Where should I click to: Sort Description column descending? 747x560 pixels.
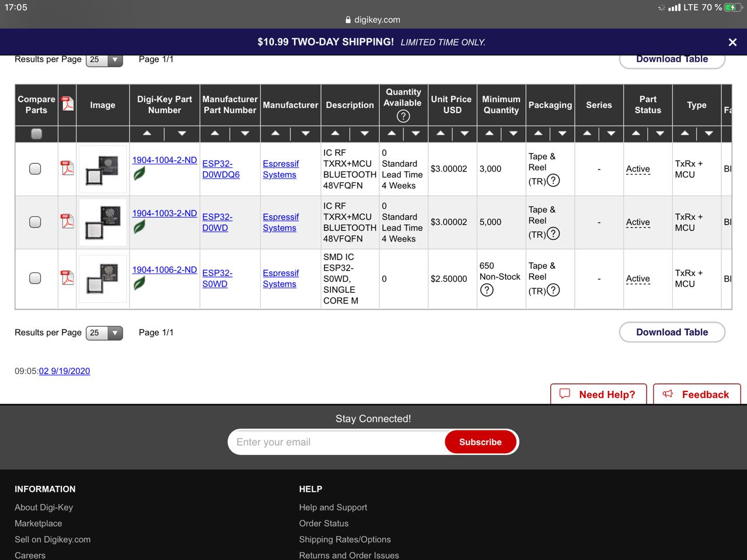[x=364, y=134]
